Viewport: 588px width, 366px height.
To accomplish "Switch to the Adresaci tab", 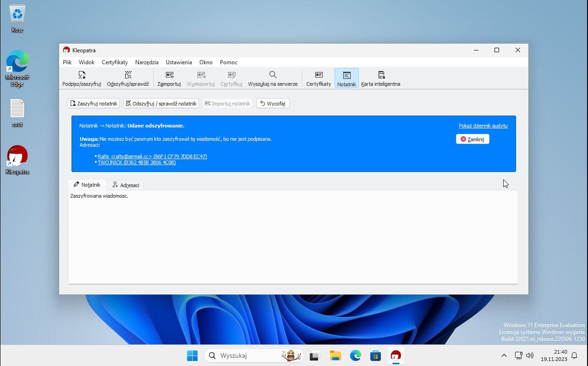I will coord(126,185).
